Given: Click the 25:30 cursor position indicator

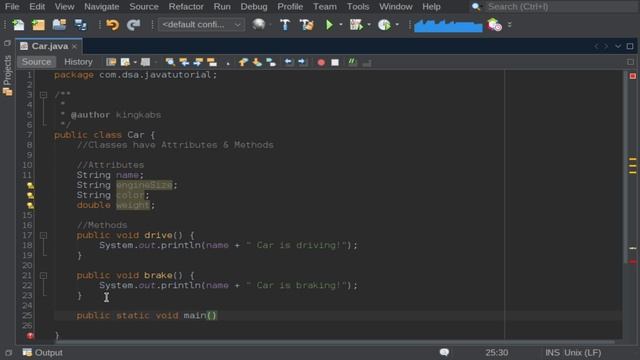Looking at the screenshot, I should [497, 353].
